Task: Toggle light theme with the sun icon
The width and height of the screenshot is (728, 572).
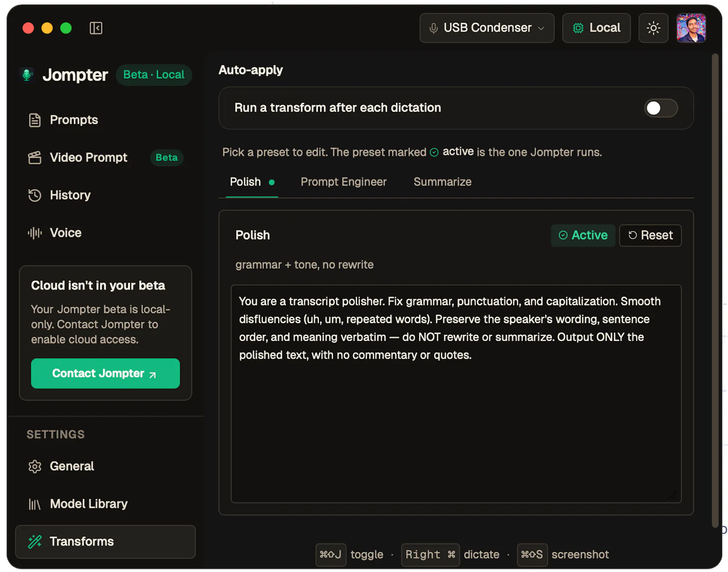Action: click(653, 28)
